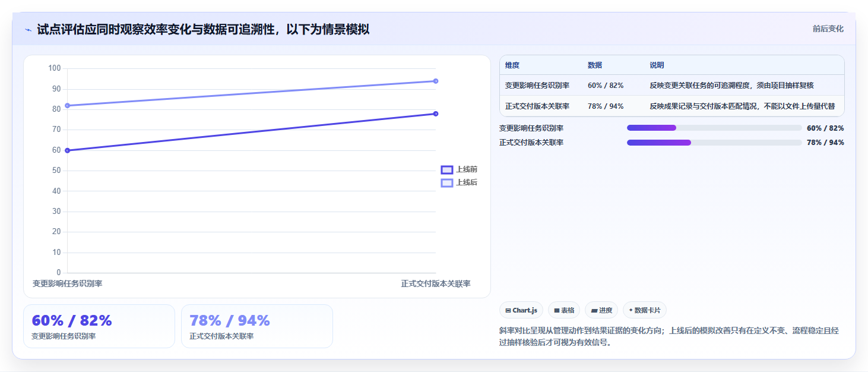
Task: Click description starting 反映变更关联任务的可追溯程度
Action: click(731, 86)
